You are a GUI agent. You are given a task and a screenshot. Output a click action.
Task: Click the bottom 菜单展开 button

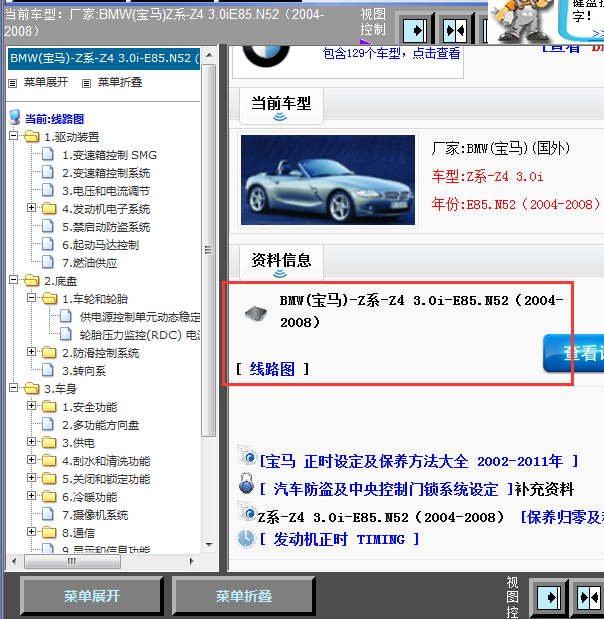pyautogui.click(x=92, y=596)
